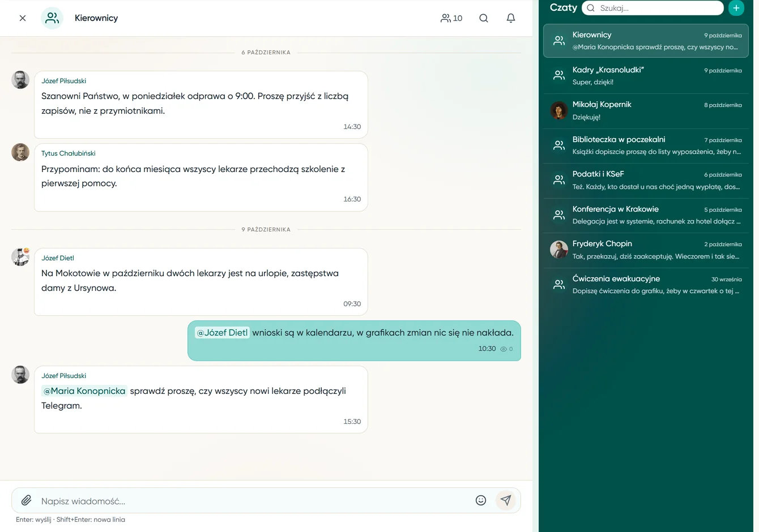Open the Kadry „Krasnoludki" chat

[x=646, y=76]
